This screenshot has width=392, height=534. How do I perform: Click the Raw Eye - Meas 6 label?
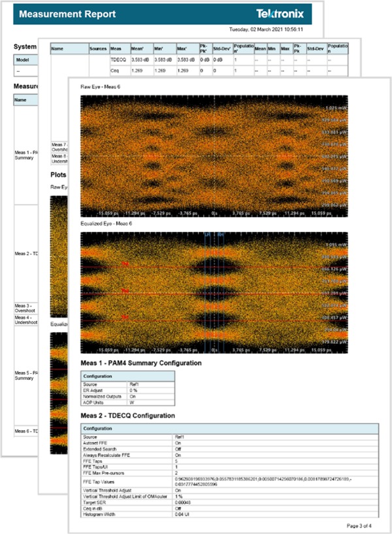click(101, 87)
